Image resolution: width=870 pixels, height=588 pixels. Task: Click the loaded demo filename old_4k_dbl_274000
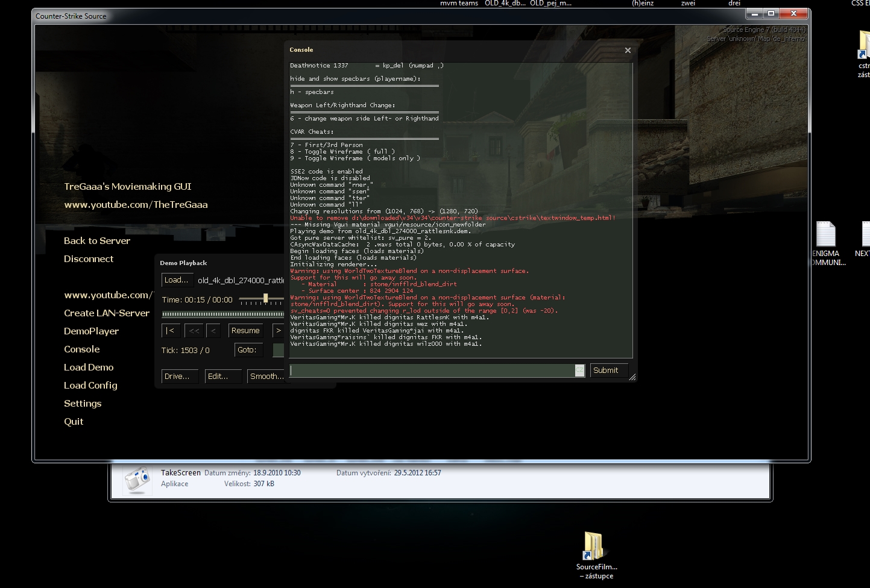click(241, 281)
